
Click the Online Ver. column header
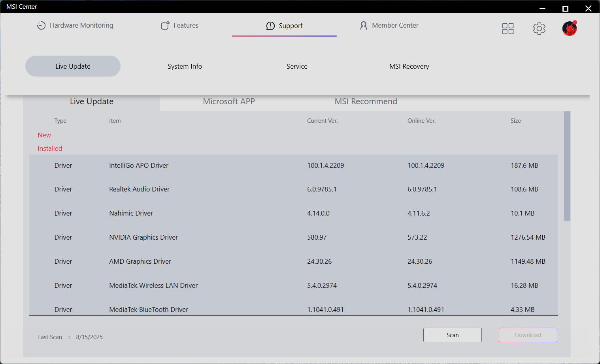coord(422,121)
